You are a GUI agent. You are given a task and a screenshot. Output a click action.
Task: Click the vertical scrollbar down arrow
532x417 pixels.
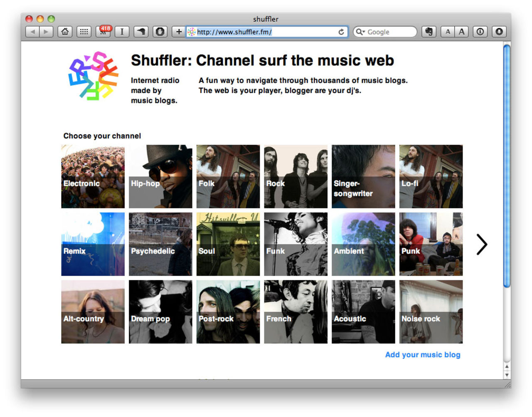[x=506, y=375]
